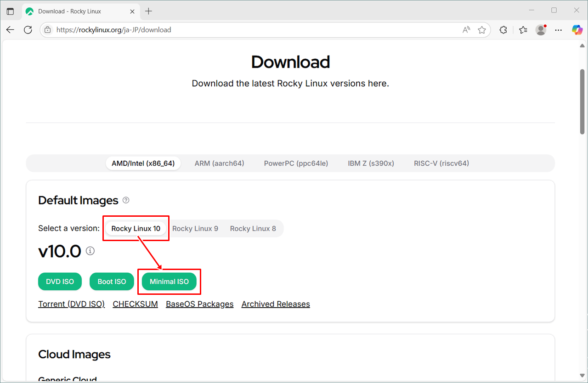The width and height of the screenshot is (588, 383).
Task: Open the browser extensions icon
Action: click(x=503, y=30)
